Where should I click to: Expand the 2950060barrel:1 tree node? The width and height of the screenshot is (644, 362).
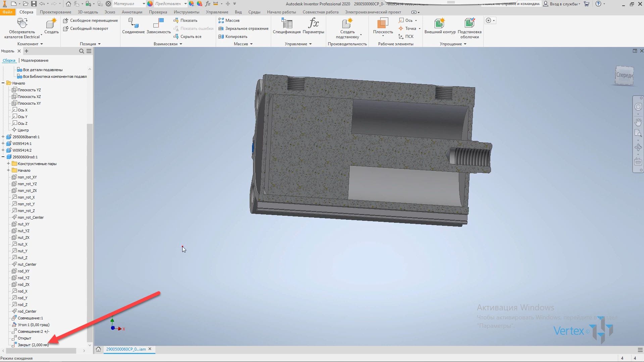pos(3,137)
